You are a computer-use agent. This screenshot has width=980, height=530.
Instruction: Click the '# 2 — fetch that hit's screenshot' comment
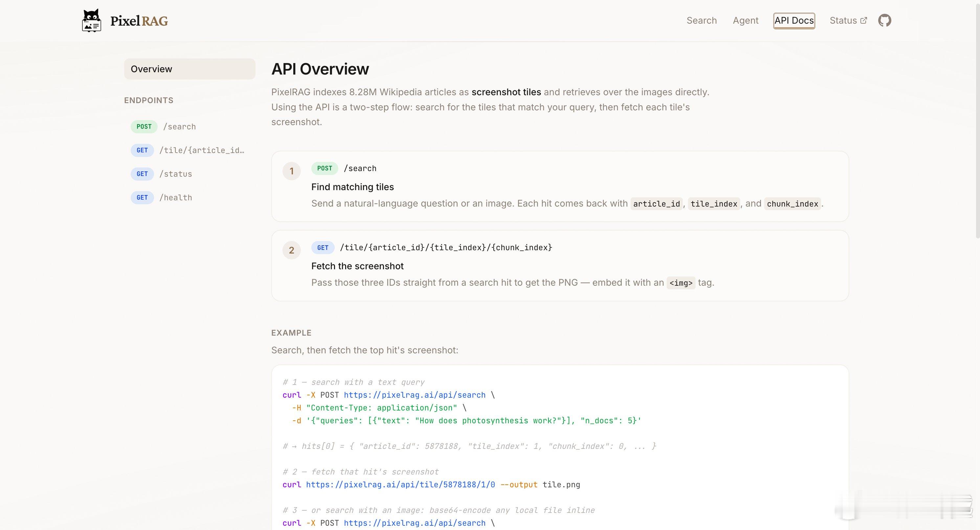coord(361,472)
